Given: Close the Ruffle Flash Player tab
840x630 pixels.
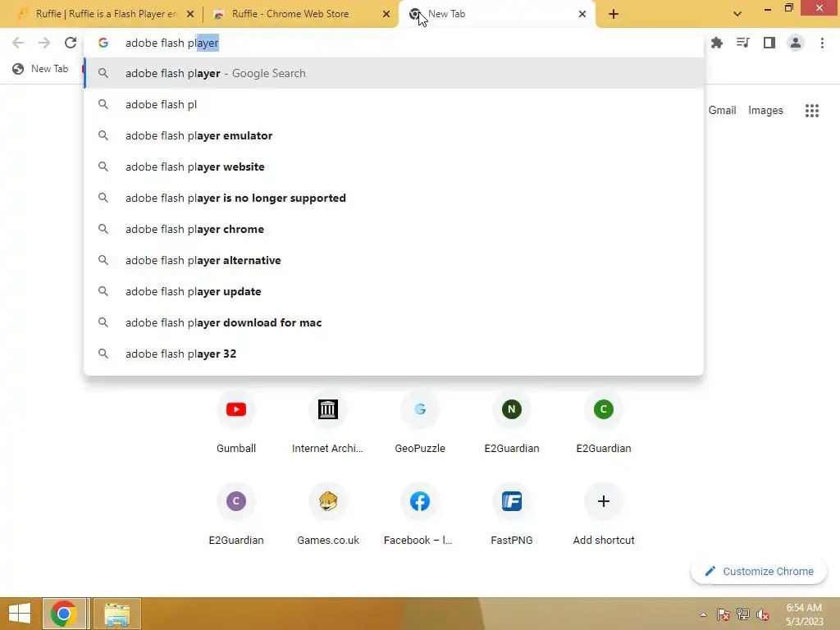Looking at the screenshot, I should click(x=190, y=14).
